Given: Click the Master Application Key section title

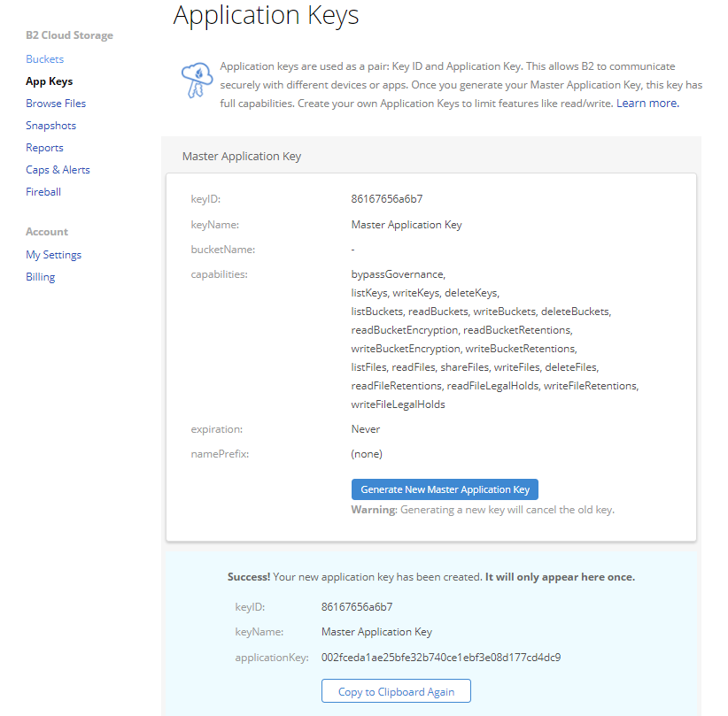Looking at the screenshot, I should point(242,157).
